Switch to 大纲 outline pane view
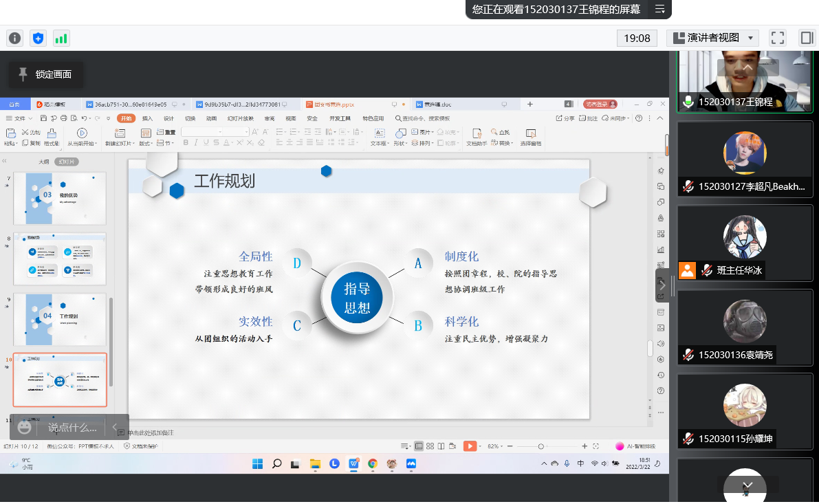Image resolution: width=819 pixels, height=504 pixels. coord(43,162)
